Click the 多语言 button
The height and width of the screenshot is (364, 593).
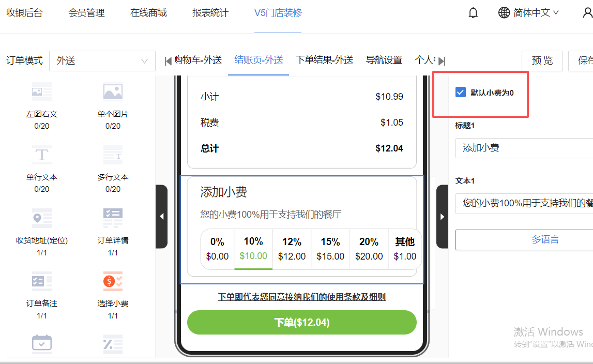(524, 240)
